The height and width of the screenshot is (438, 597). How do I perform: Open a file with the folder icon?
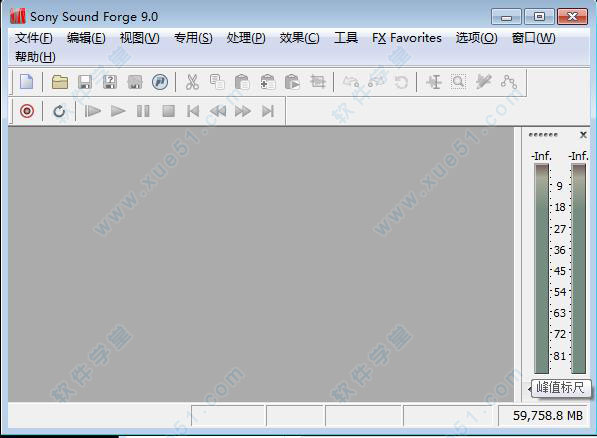tap(60, 82)
